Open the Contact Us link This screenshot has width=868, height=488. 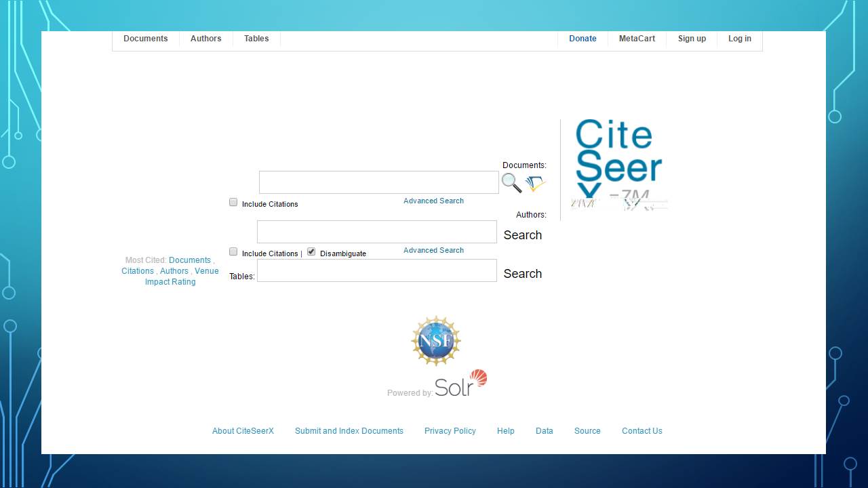coord(642,431)
